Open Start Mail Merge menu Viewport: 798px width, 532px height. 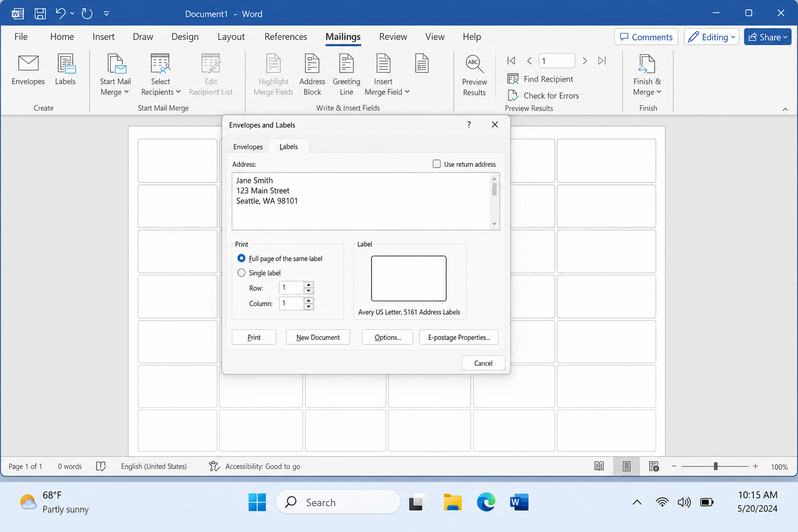coord(115,75)
